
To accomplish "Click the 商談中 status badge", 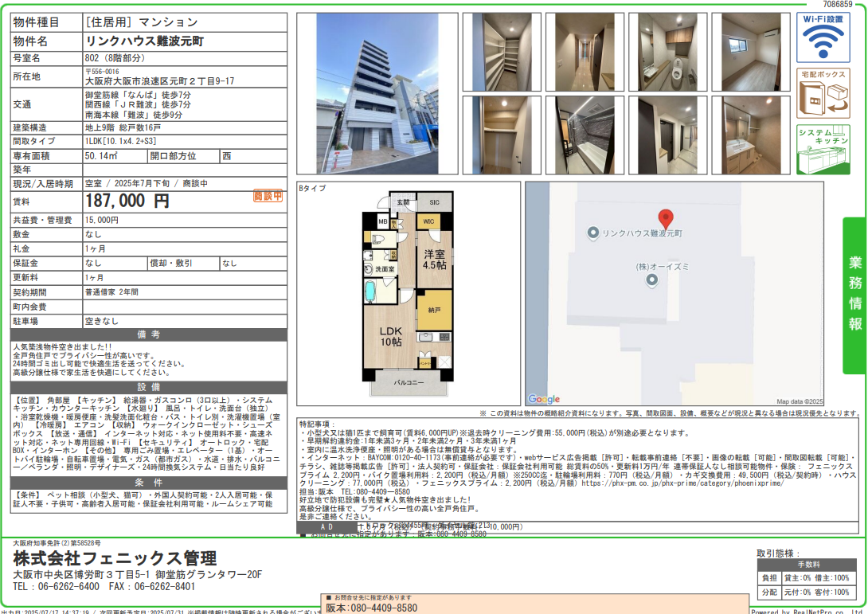I will (268, 196).
